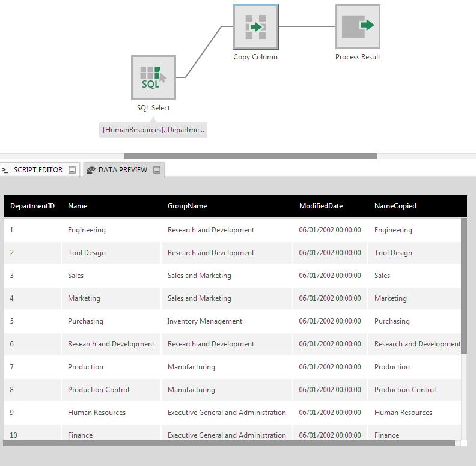Image resolution: width=476 pixels, height=466 pixels.
Task: Click the Data Preview eye icon
Action: (91, 170)
